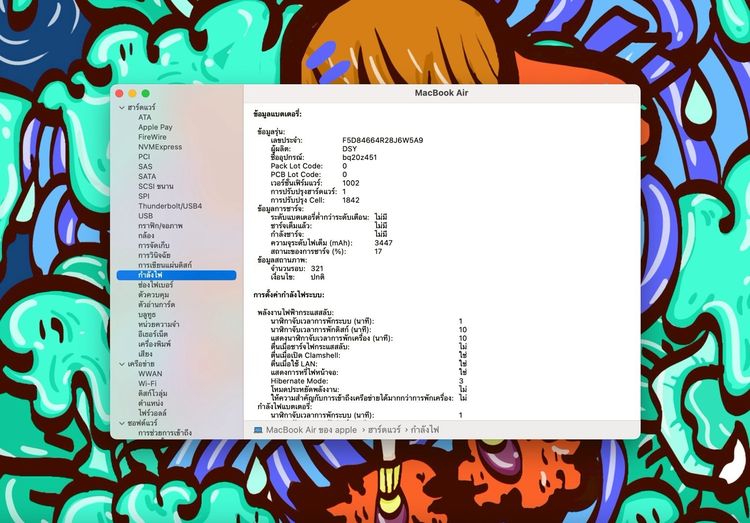The width and height of the screenshot is (750, 523).
Task: Choose the USB item in sidebar
Action: [146, 215]
